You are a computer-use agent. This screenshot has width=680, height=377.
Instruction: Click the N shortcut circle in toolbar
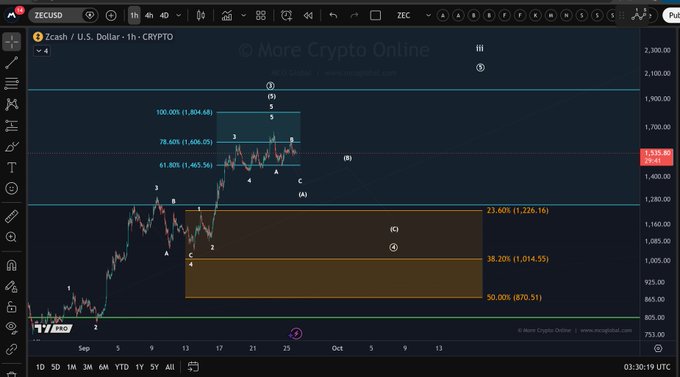(566, 16)
